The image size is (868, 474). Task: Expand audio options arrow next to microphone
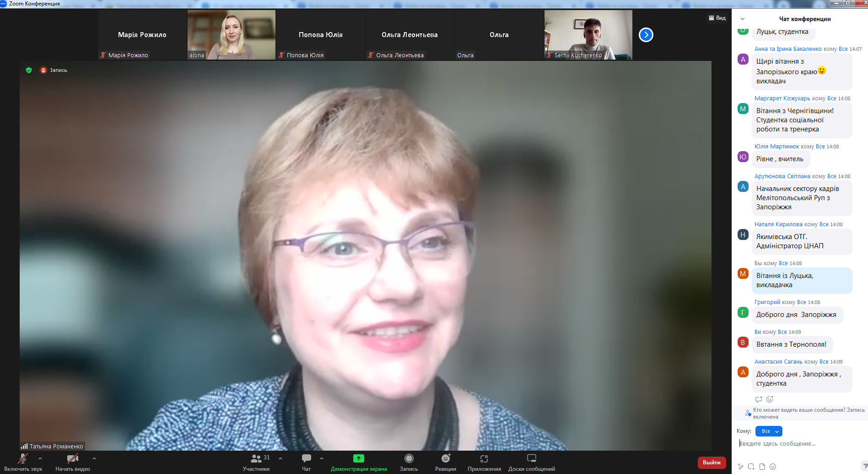pos(40,458)
